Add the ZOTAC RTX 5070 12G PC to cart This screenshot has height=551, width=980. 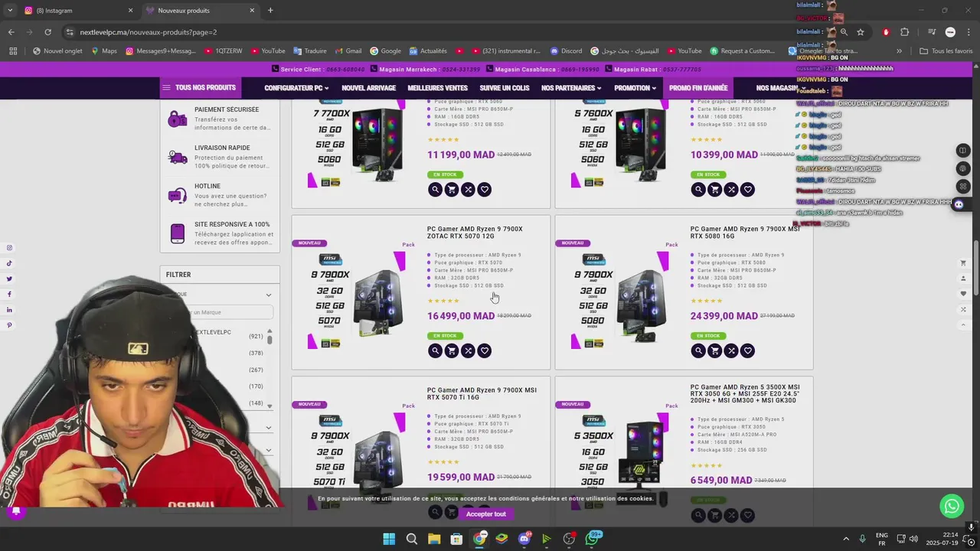click(452, 350)
